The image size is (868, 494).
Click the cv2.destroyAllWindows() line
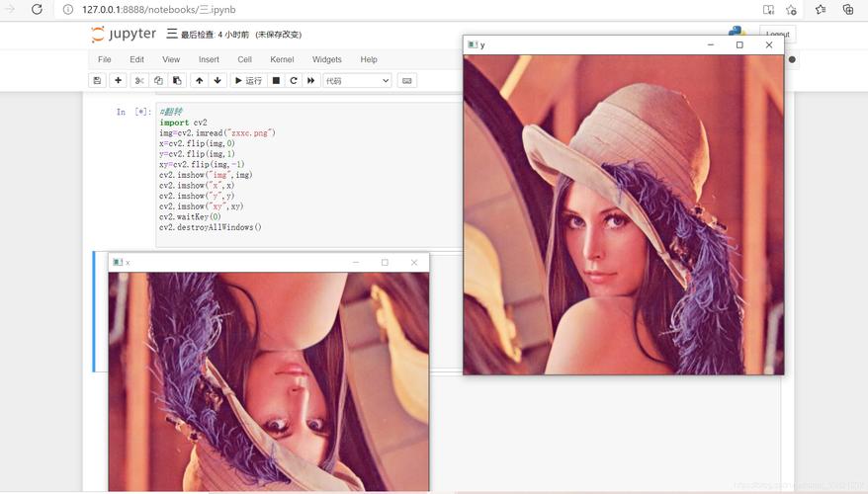tap(211, 227)
